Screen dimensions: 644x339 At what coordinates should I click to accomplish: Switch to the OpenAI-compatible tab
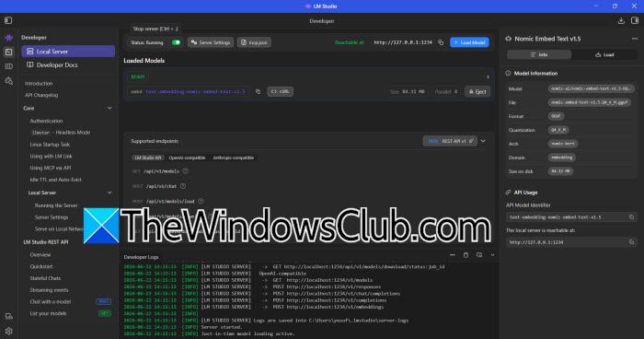point(187,158)
